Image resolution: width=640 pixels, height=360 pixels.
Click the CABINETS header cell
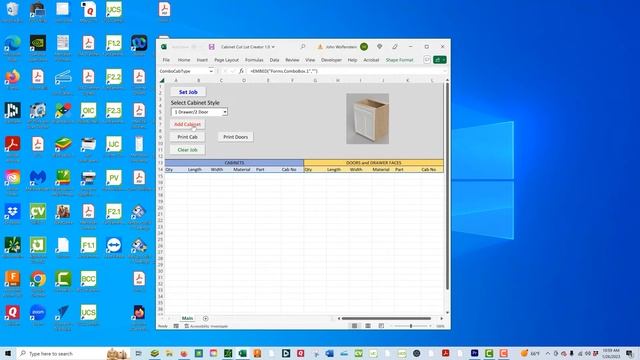[x=234, y=162]
